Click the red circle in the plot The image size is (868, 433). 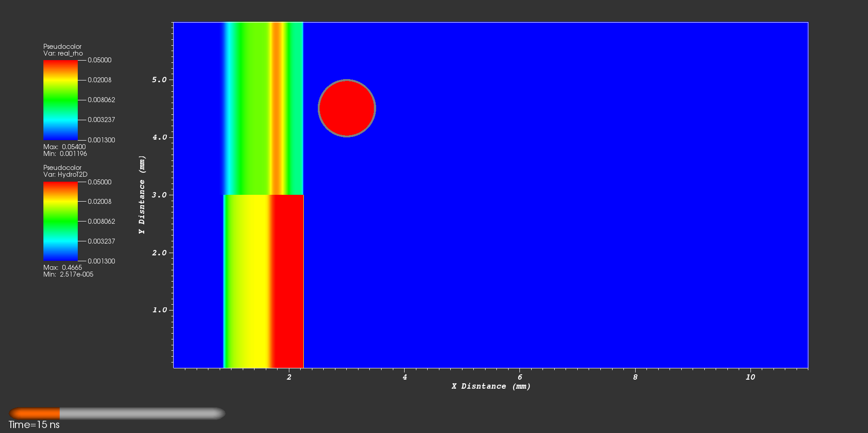(x=347, y=108)
